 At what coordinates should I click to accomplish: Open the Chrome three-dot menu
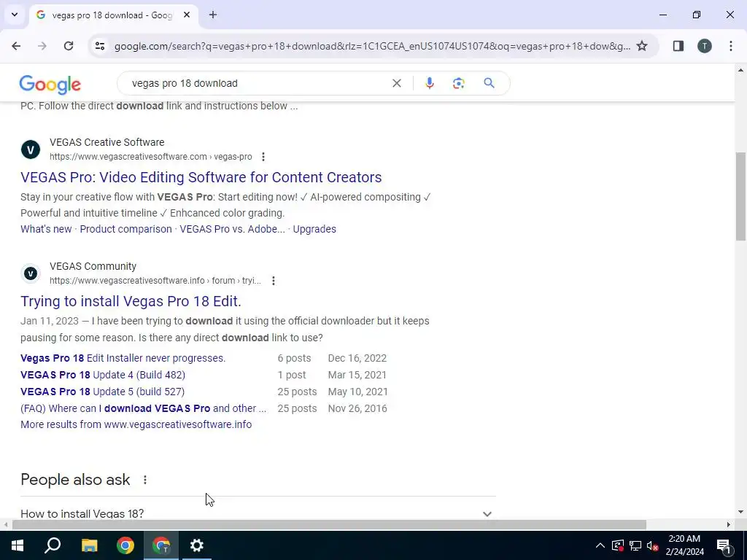pyautogui.click(x=730, y=46)
